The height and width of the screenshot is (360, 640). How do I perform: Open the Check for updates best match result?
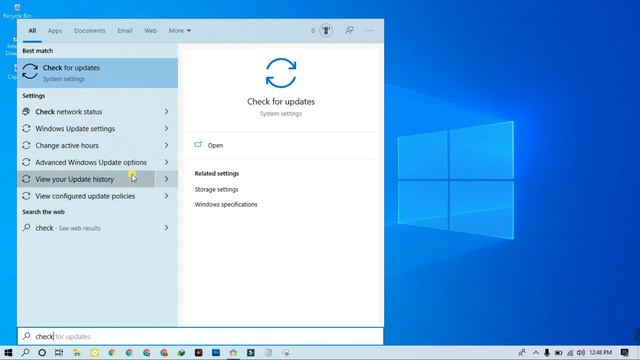point(97,73)
